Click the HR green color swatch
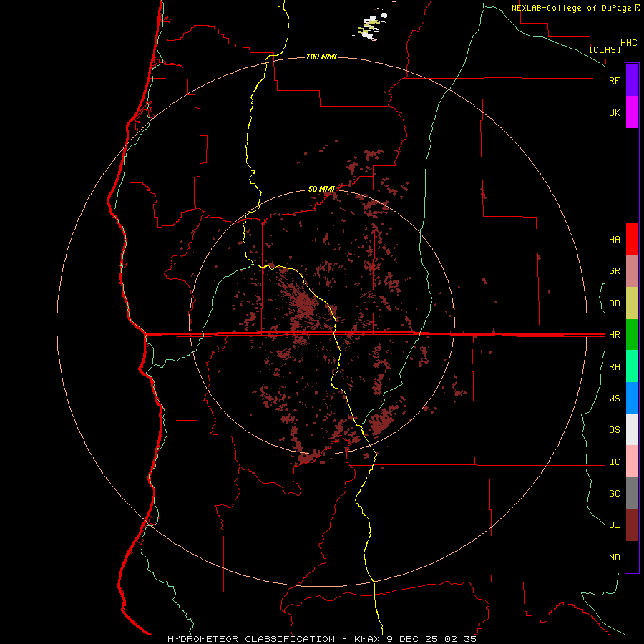The height and width of the screenshot is (644, 644). pyautogui.click(x=632, y=335)
